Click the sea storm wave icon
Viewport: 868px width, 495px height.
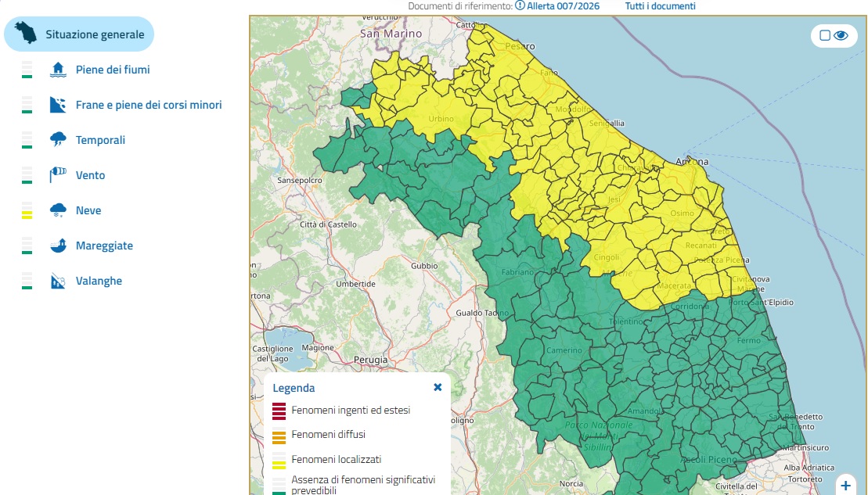(57, 246)
